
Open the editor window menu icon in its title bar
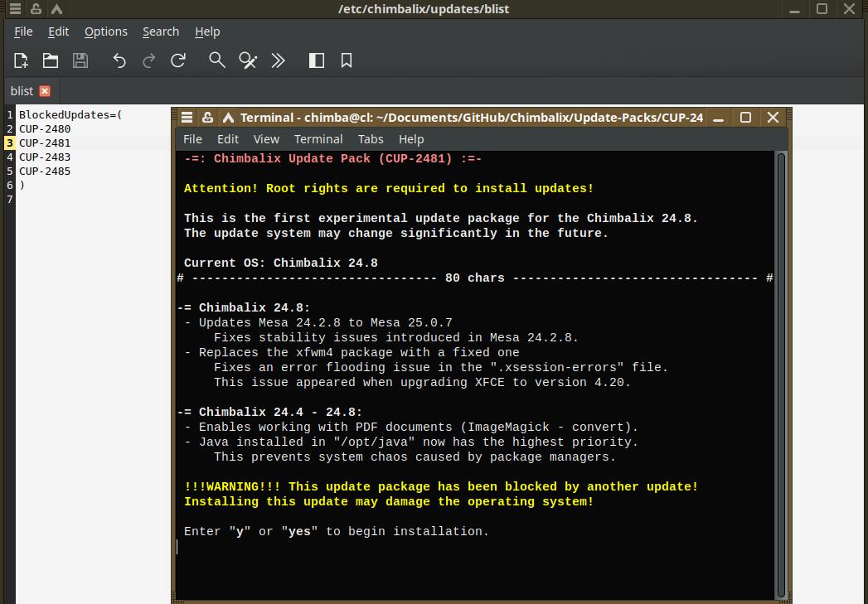15,8
